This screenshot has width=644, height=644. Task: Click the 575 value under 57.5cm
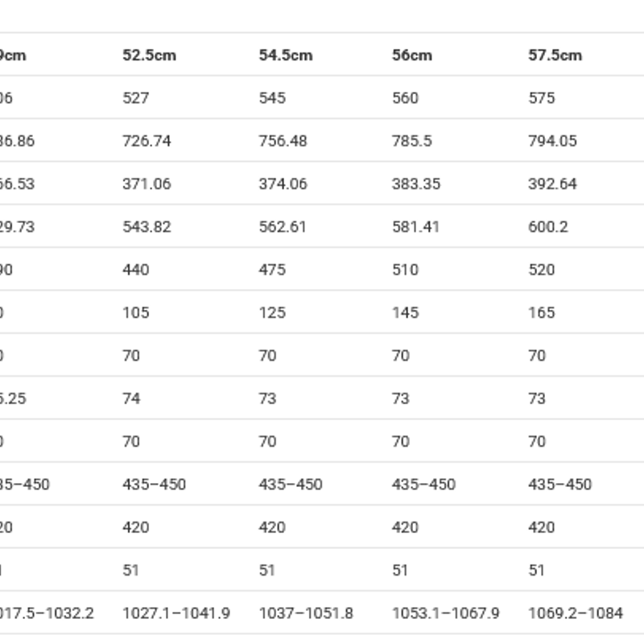(x=541, y=98)
